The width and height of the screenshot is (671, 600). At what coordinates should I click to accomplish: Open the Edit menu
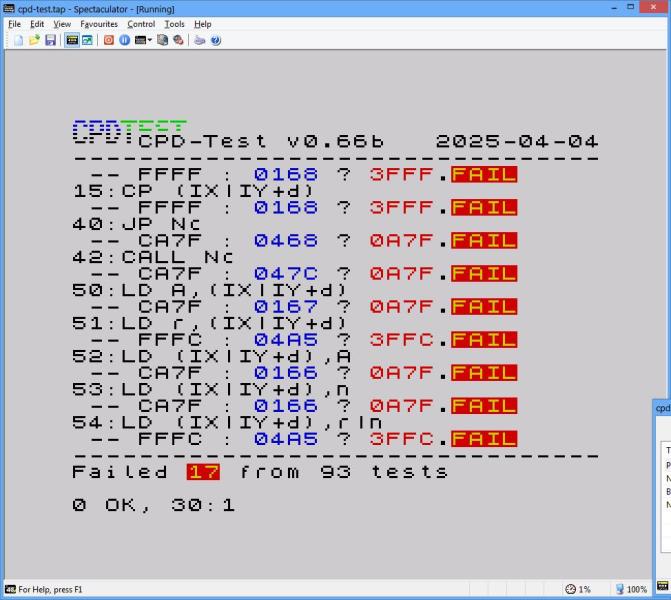pos(37,24)
